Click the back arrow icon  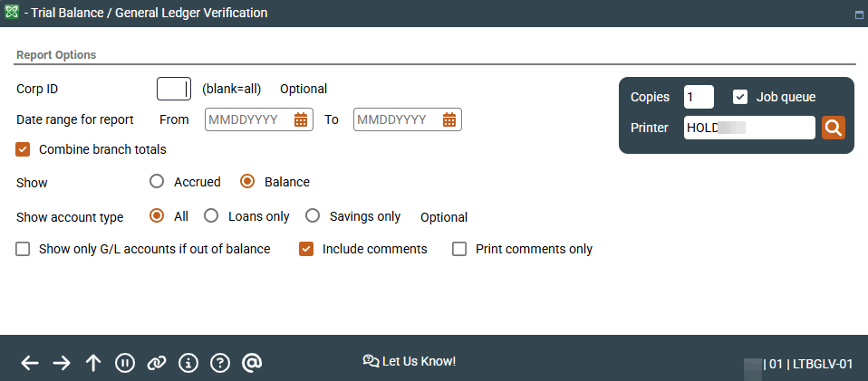[x=30, y=363]
